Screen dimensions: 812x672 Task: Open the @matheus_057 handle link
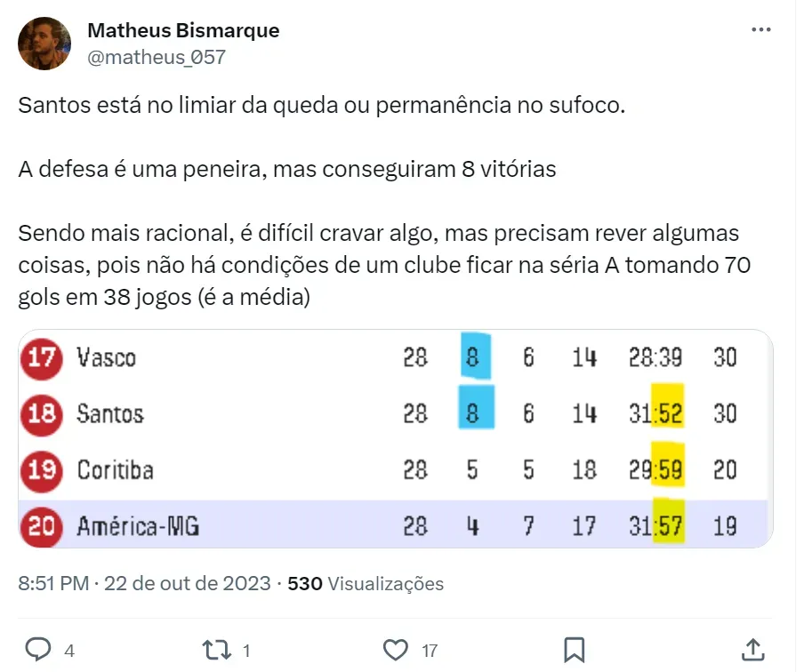157,57
